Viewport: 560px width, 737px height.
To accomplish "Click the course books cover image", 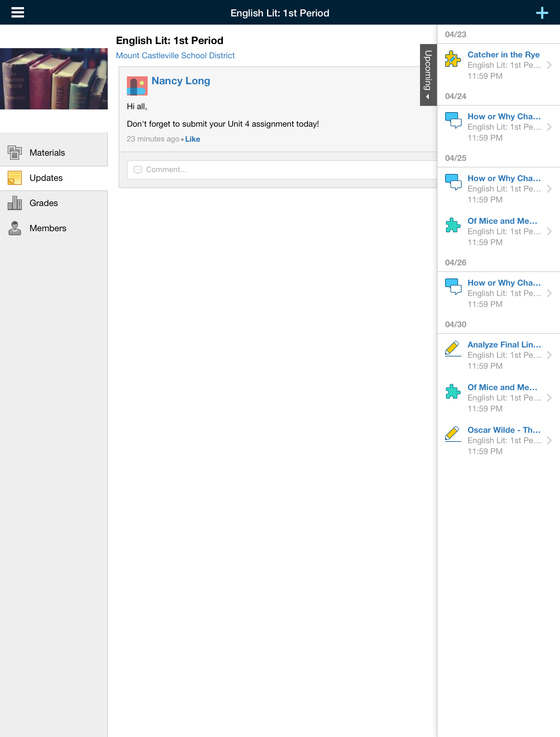I will [x=54, y=79].
